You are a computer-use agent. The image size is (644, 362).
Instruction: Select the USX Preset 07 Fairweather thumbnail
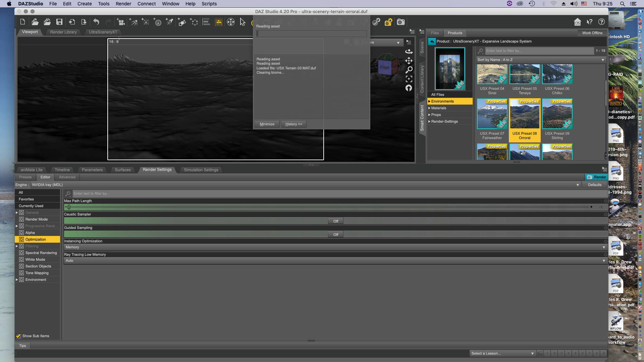pos(492,114)
